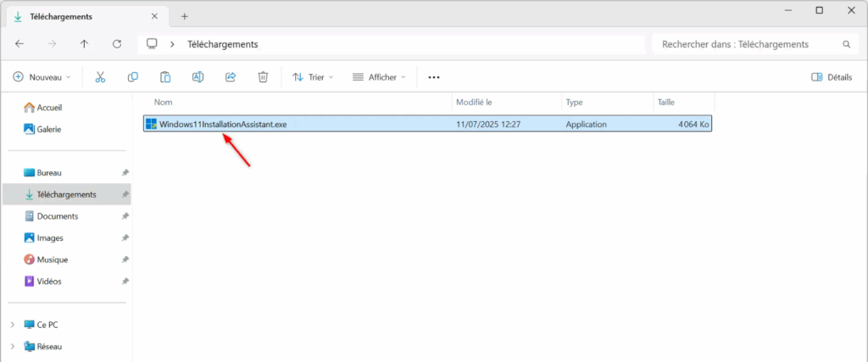Click the pin icon beside Images
This screenshot has height=362, width=868.
pyautogui.click(x=125, y=237)
